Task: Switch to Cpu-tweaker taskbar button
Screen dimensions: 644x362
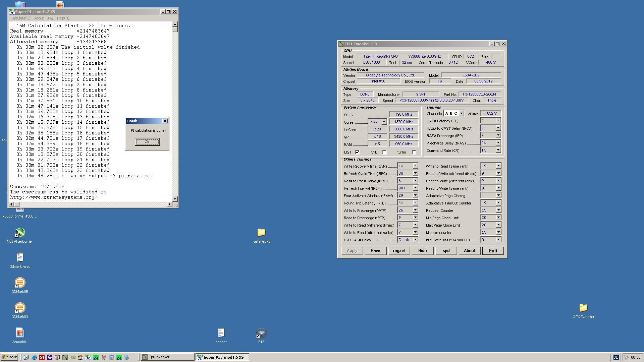Action: (x=167, y=357)
